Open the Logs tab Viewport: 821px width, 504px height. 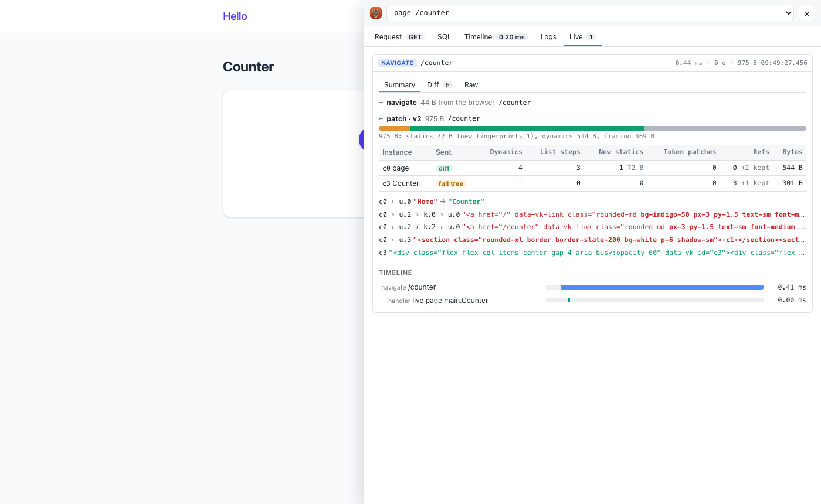[x=548, y=36]
